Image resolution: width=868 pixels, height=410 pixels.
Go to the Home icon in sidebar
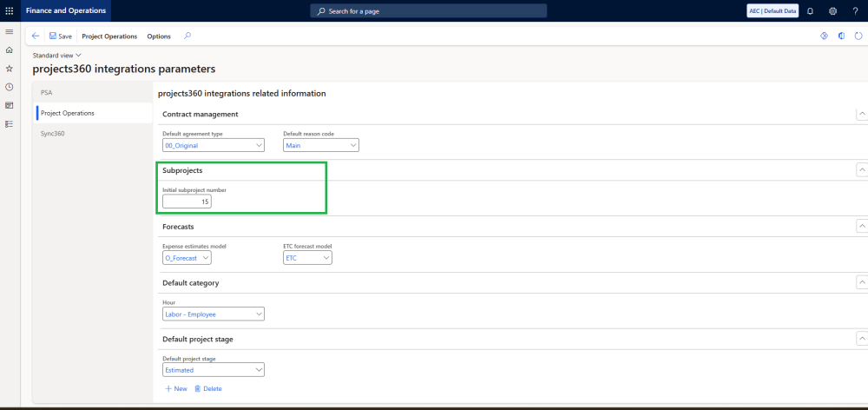coord(9,50)
